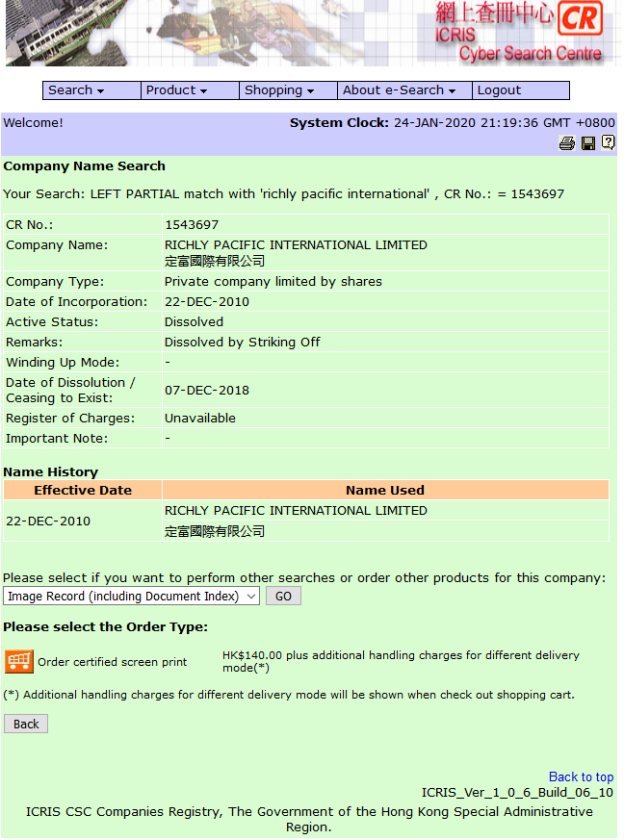The height and width of the screenshot is (840, 624).
Task: Open the Image Record product selection dropdown
Action: pyautogui.click(x=132, y=597)
